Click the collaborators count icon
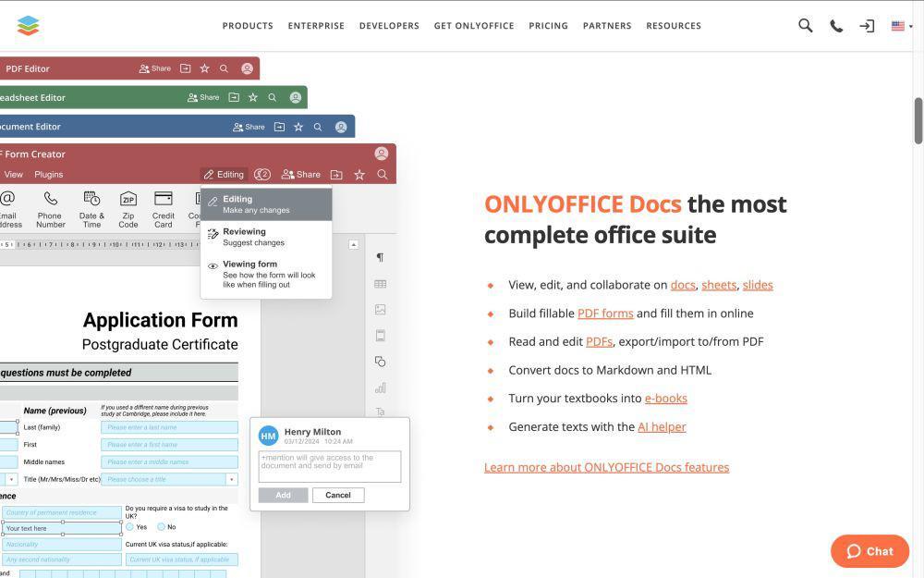The height and width of the screenshot is (578, 924). coord(262,175)
